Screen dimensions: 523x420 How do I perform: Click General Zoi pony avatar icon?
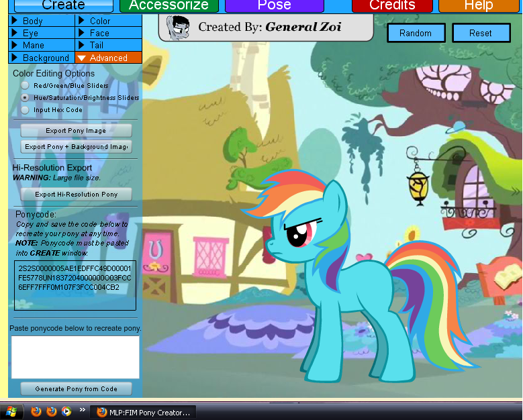click(178, 28)
